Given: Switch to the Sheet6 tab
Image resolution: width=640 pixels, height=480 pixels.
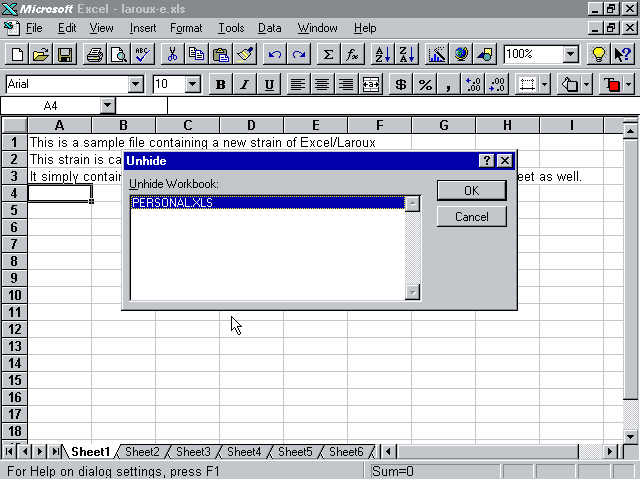Looking at the screenshot, I should click(x=346, y=452).
